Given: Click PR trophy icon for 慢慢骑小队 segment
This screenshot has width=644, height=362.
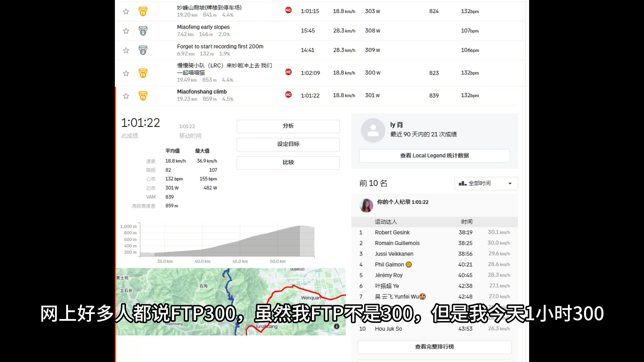Looking at the screenshot, I should pyautogui.click(x=143, y=73).
